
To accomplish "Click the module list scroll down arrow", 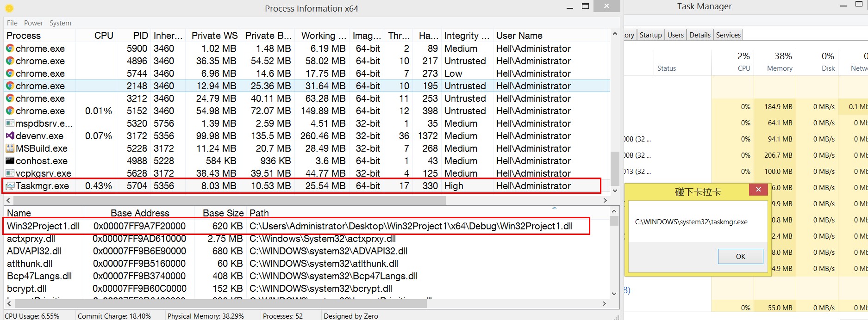I will 614,293.
